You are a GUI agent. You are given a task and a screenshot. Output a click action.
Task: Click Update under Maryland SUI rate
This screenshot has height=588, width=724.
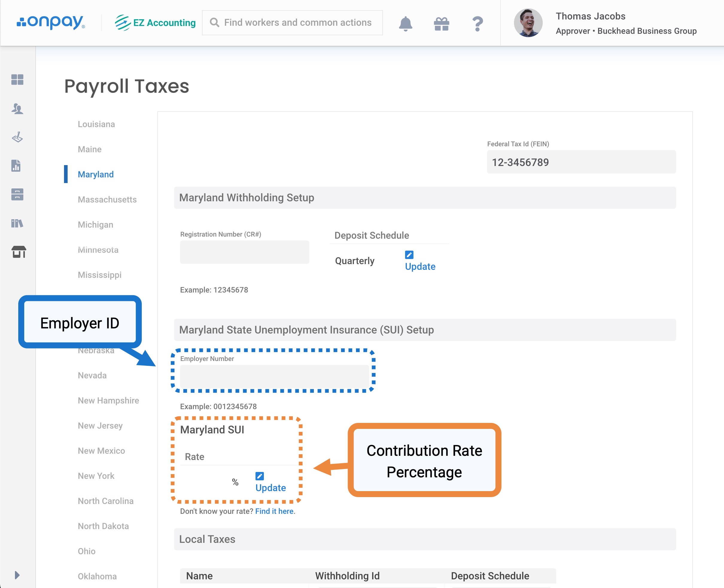[270, 488]
